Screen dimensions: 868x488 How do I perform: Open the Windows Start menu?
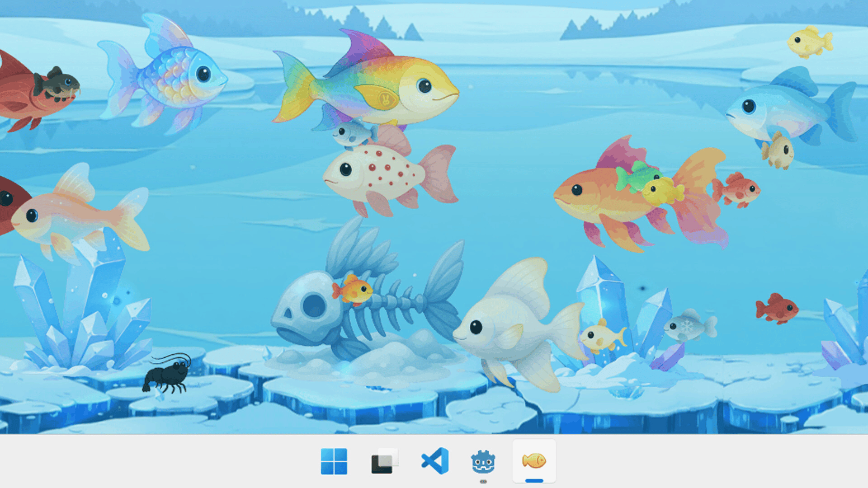[334, 461]
